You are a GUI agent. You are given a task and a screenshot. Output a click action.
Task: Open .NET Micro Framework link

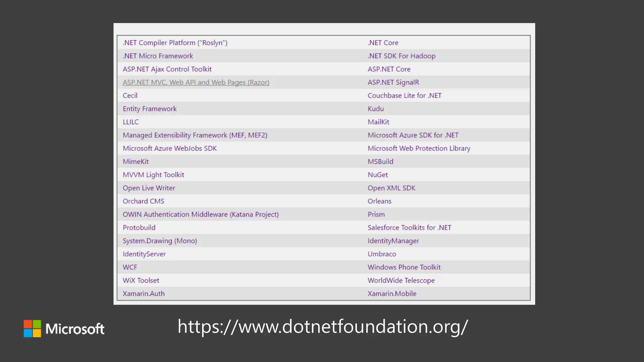[x=158, y=56]
